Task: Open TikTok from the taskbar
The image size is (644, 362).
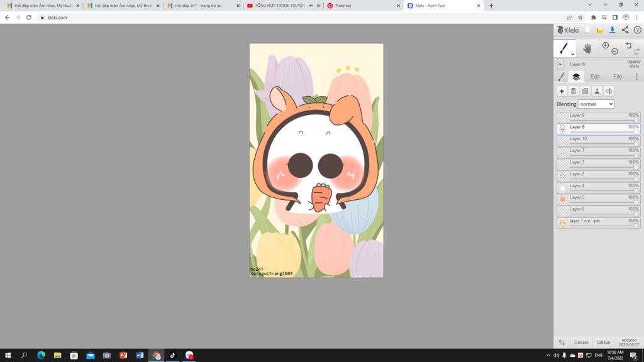Action: pos(172,356)
